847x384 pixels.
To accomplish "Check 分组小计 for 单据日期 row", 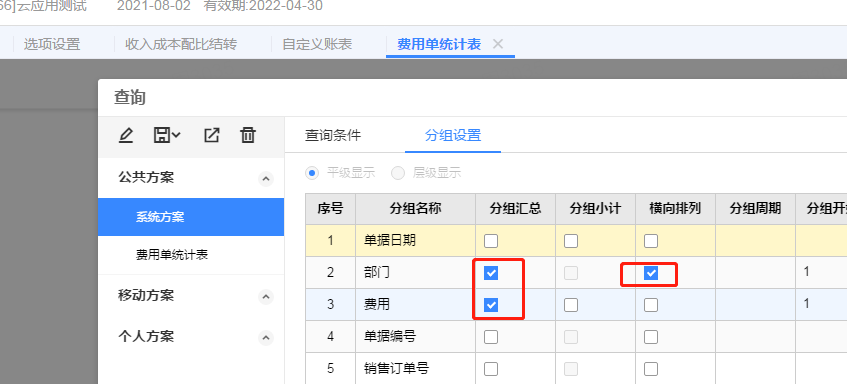I will (x=571, y=241).
